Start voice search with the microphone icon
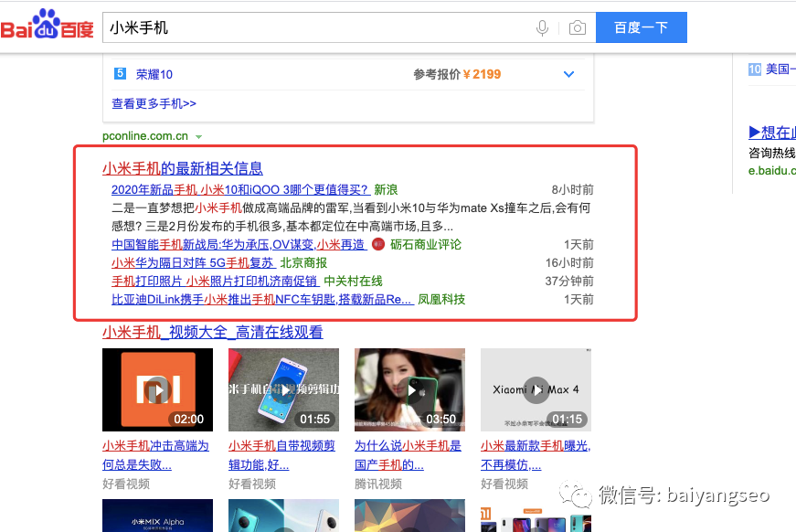The height and width of the screenshot is (532, 796). point(542,28)
